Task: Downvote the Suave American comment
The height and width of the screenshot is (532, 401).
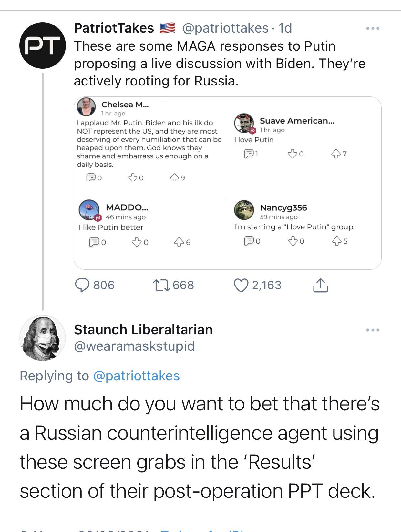Action: [x=292, y=154]
